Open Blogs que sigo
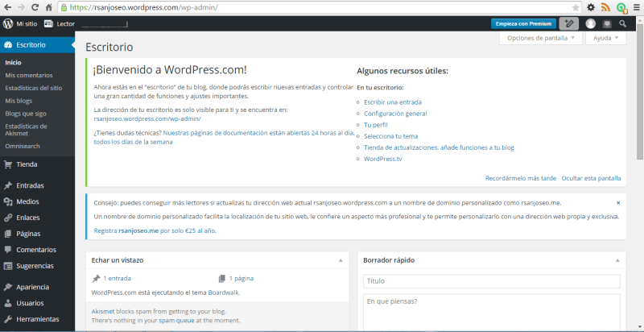 [x=26, y=114]
